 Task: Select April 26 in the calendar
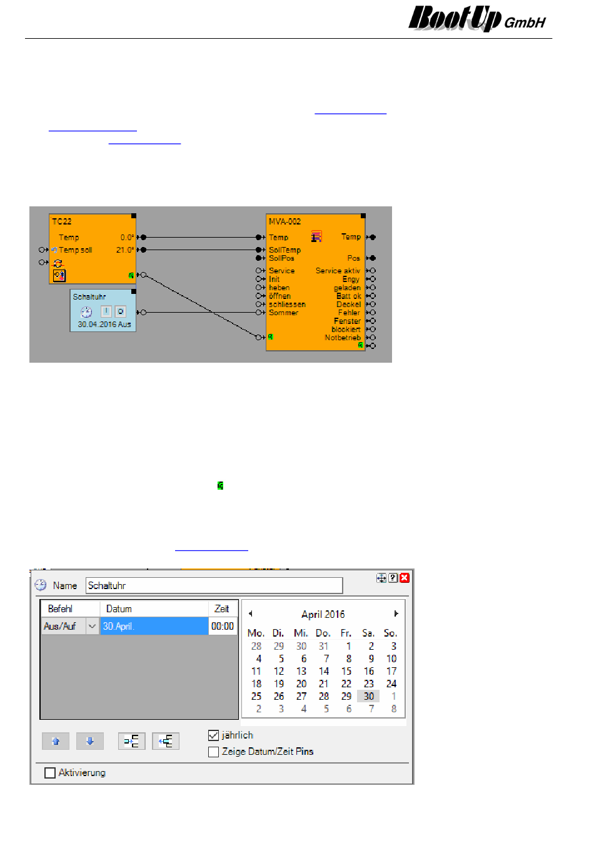coord(279,696)
